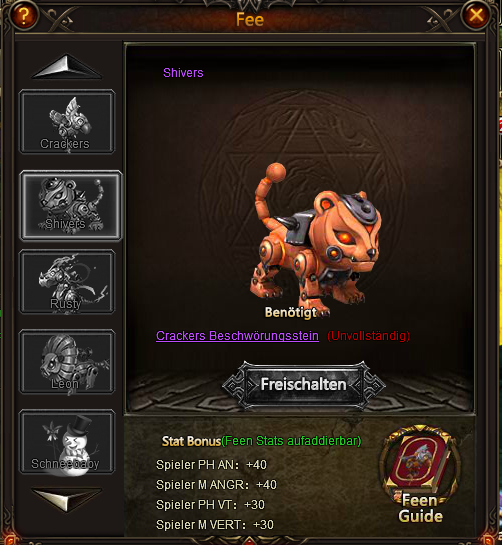Open the Feen Guide book icon

coord(420,474)
